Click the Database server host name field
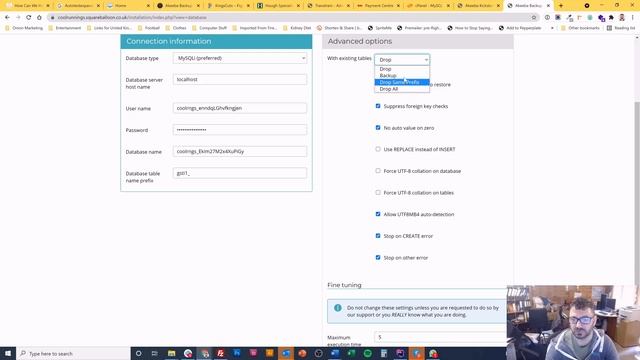This screenshot has width=640, height=360. click(240, 80)
